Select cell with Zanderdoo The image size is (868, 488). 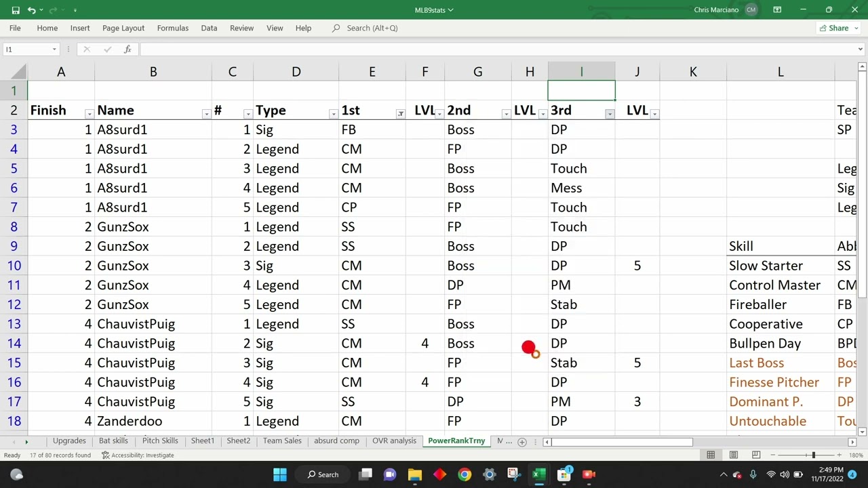[153, 421]
